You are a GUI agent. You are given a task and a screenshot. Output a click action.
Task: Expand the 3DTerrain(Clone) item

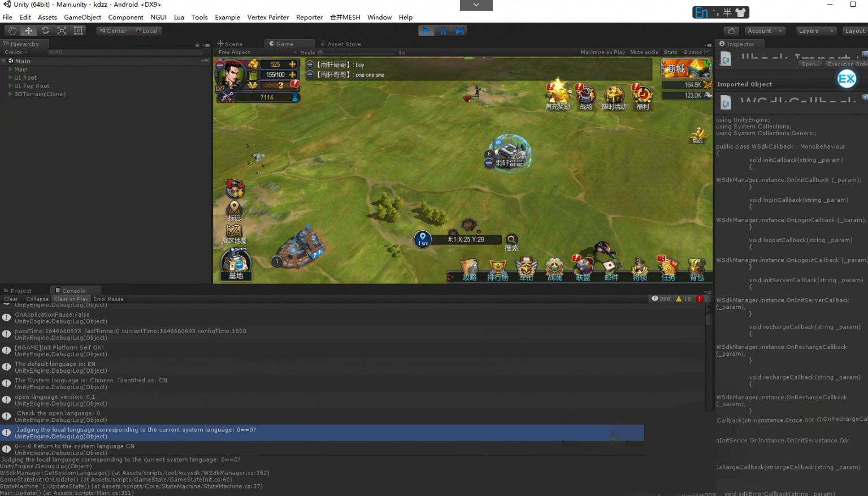pos(10,94)
